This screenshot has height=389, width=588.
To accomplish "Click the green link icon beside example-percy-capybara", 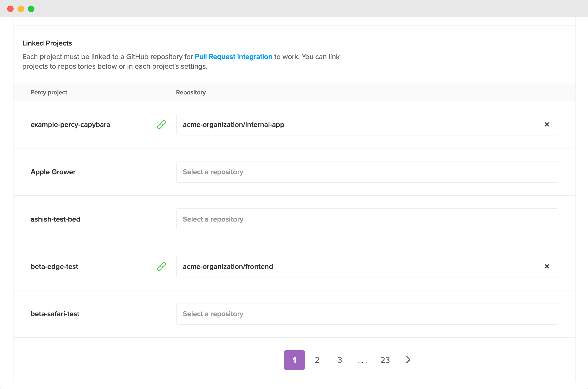I will click(161, 125).
